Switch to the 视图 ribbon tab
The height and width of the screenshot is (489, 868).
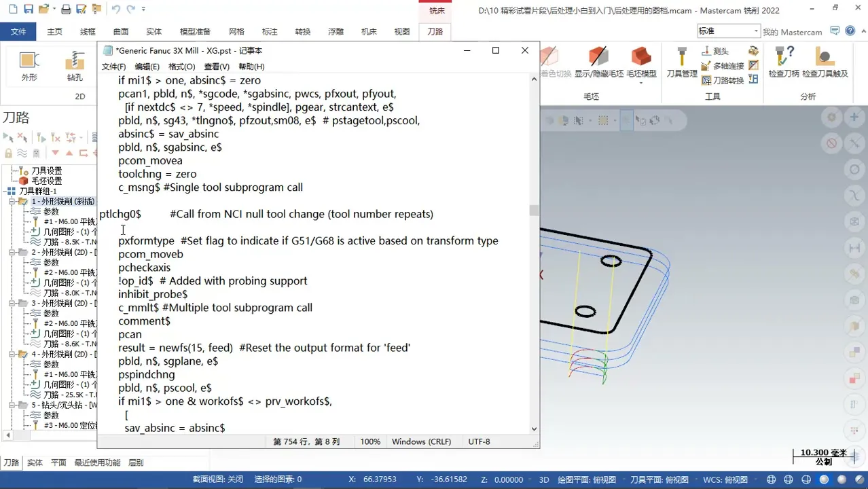coord(402,31)
